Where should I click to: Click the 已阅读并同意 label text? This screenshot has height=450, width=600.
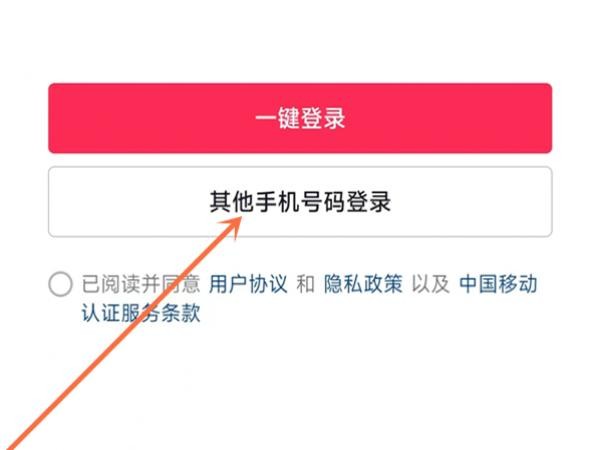[141, 284]
